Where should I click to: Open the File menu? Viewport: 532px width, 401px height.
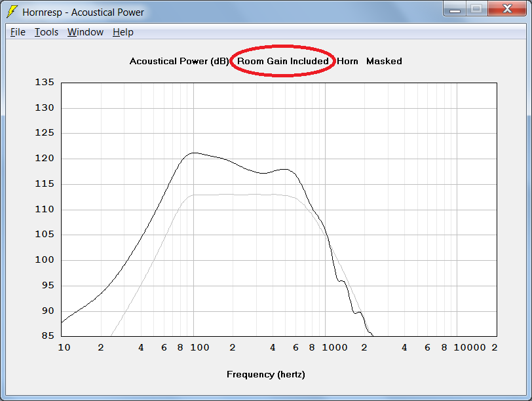(x=18, y=32)
